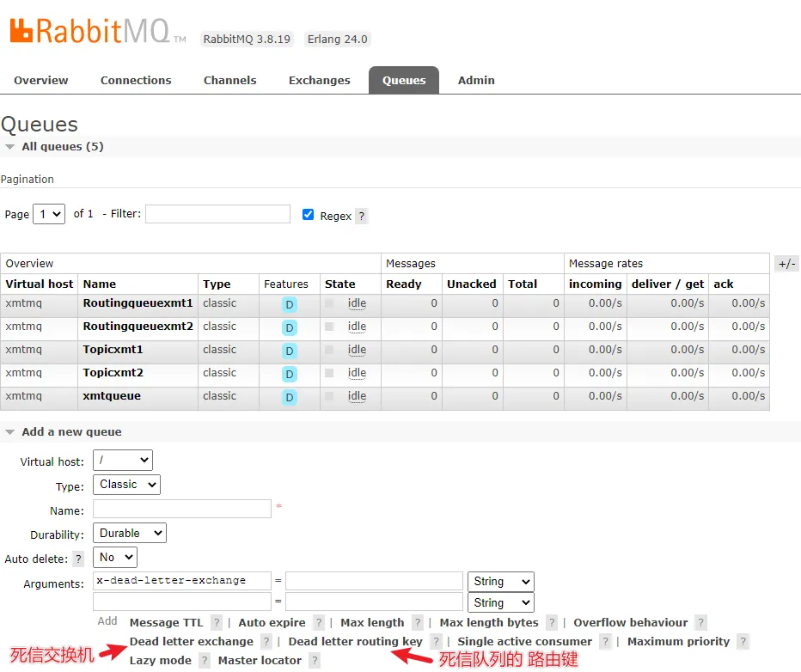Click the D feature badge for Topicxmt2

(x=289, y=375)
